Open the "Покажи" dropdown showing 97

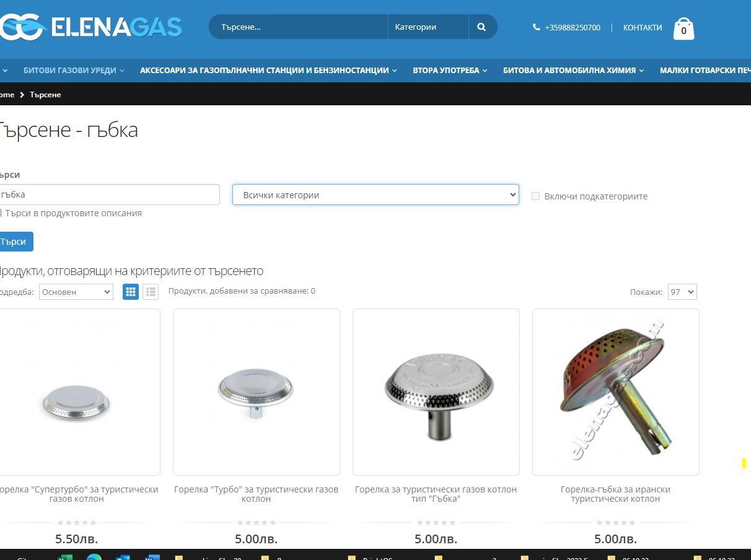point(682,292)
